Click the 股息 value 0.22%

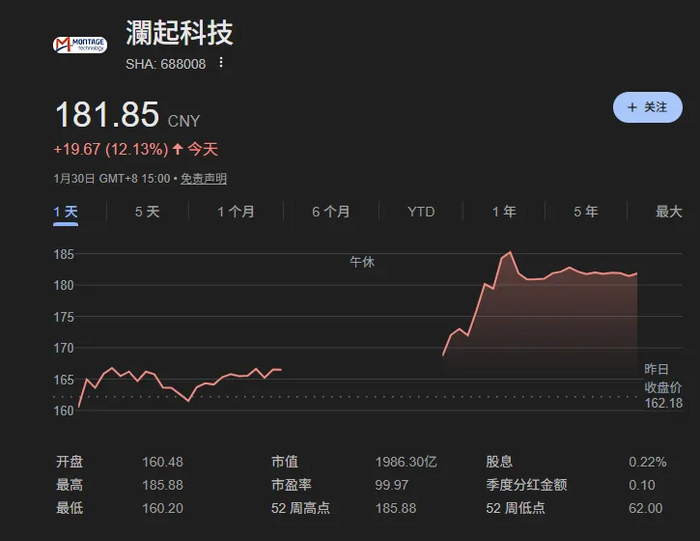(647, 462)
